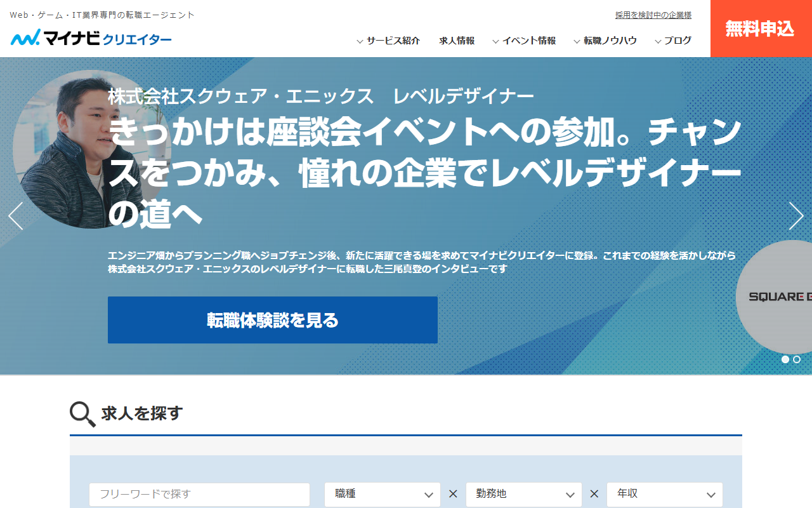Click the 求人を探す heading
The width and height of the screenshot is (812, 508).
[x=141, y=413]
